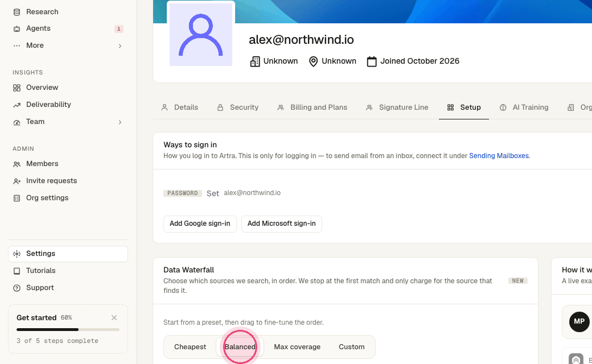592x364 pixels.
Task: Click the PASSWORD label tag
Action: click(183, 193)
